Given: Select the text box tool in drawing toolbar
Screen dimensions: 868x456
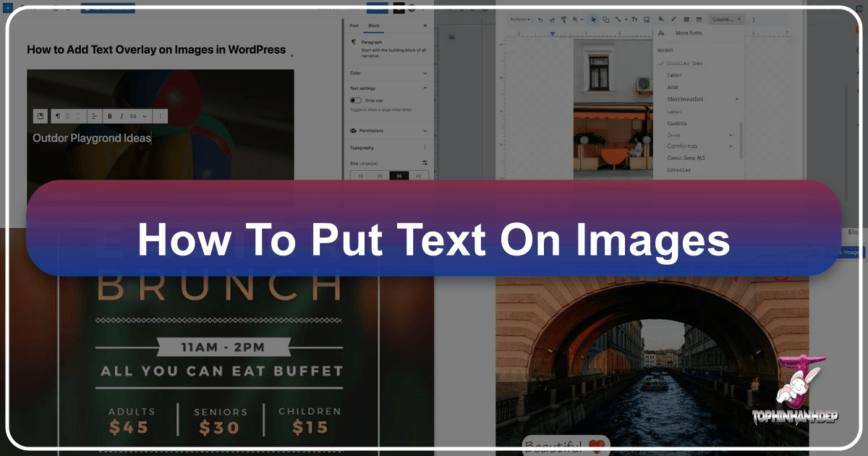Looking at the screenshot, I should click(x=634, y=20).
